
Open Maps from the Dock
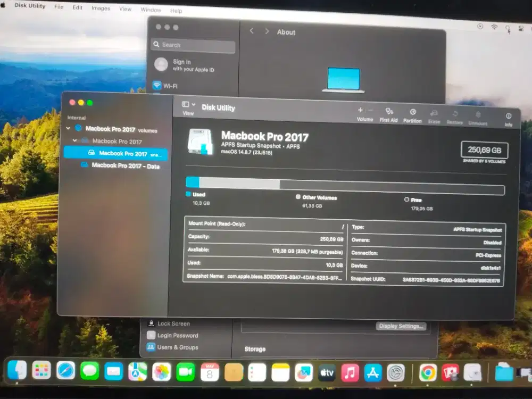[x=138, y=371]
